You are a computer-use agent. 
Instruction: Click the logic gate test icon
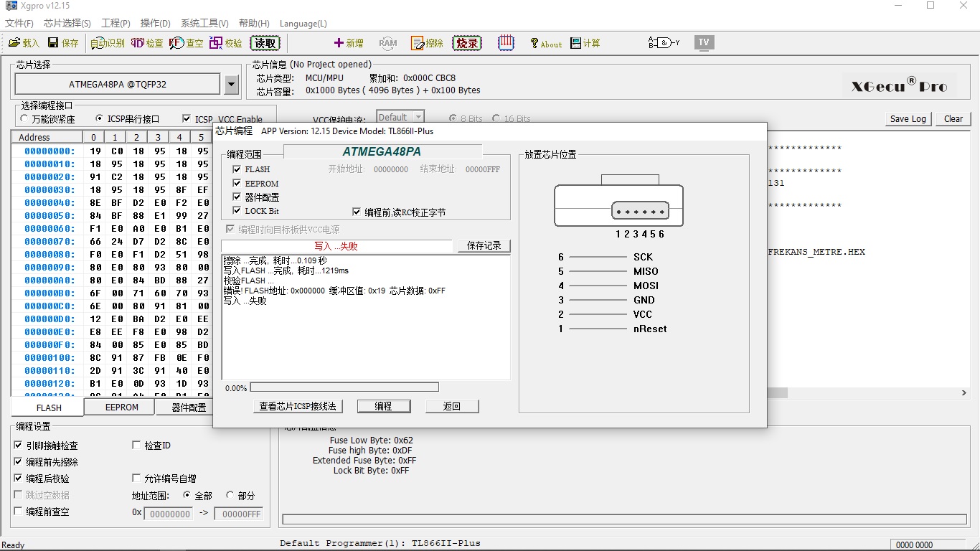664,43
